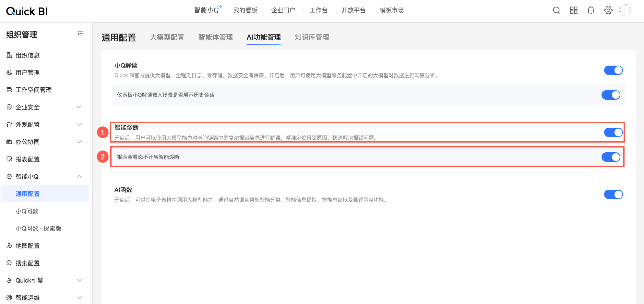This screenshot has width=644, height=304.
Task: Toggle 仪表板小Q解读嵌入场景是否展示历史会话 switch
Action: 611,95
